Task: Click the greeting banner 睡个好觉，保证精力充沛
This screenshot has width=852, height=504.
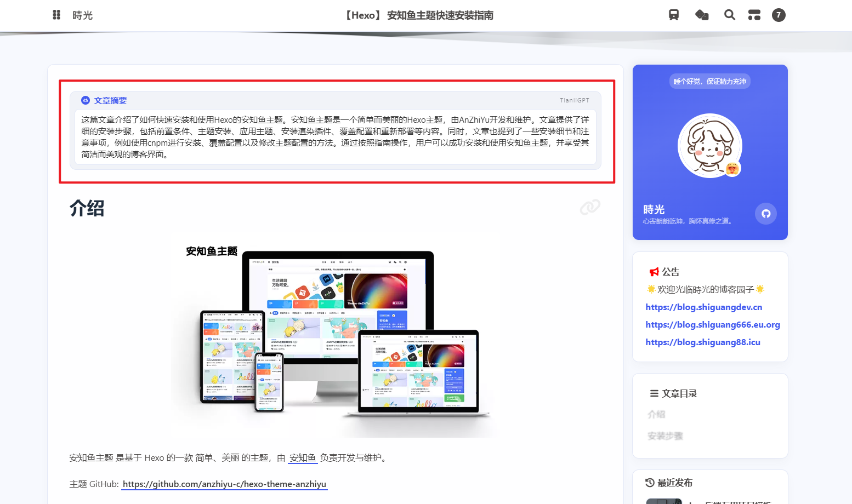Action: 710,81
